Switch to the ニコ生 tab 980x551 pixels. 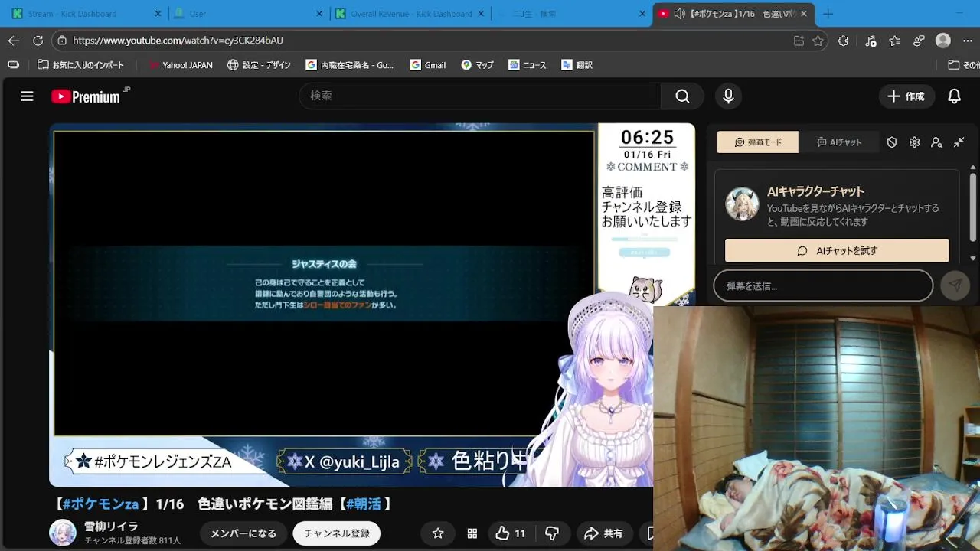[x=570, y=14]
